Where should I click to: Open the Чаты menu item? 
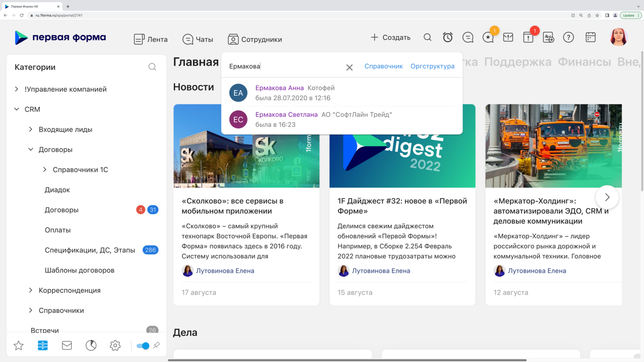coord(197,39)
